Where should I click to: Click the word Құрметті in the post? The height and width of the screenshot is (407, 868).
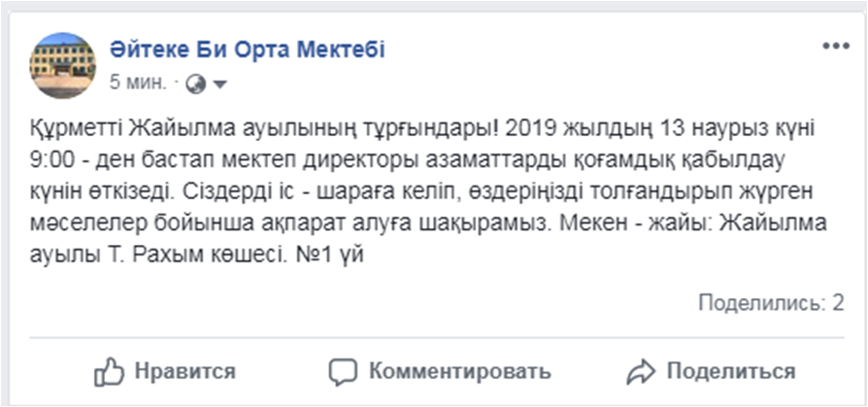pyautogui.click(x=77, y=128)
